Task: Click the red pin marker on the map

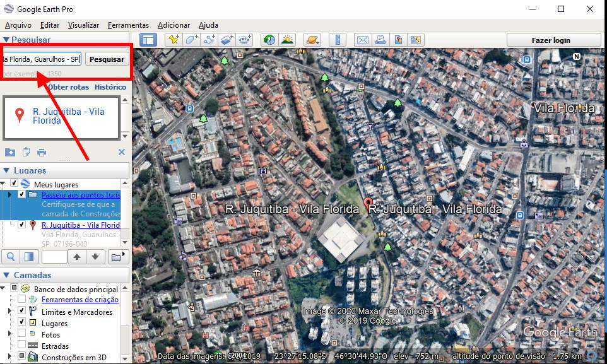Action: coord(368,203)
